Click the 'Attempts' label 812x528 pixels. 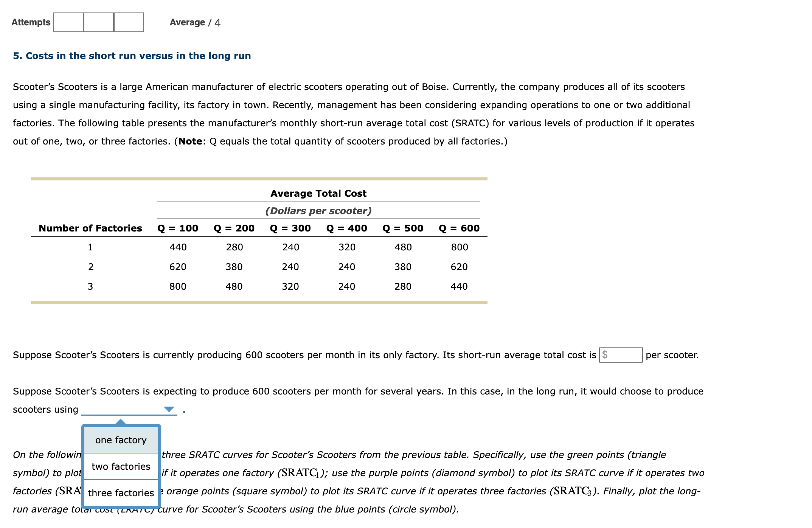(x=31, y=22)
